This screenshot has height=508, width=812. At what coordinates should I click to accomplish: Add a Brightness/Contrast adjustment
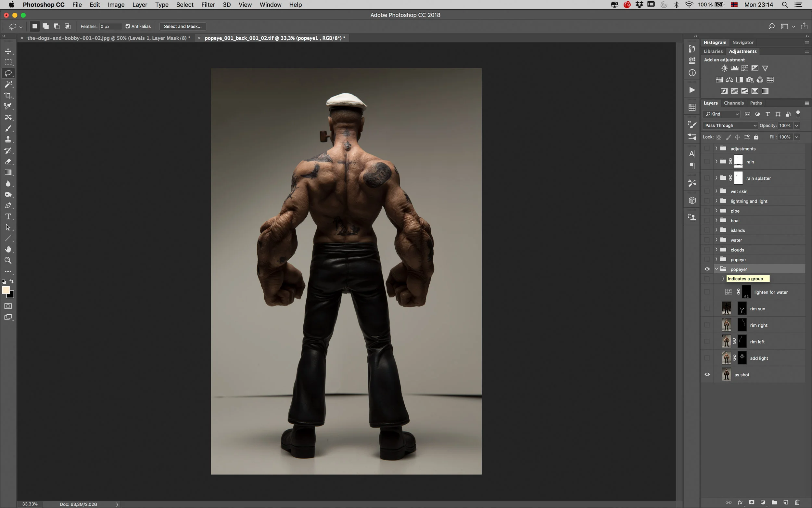[x=724, y=69]
